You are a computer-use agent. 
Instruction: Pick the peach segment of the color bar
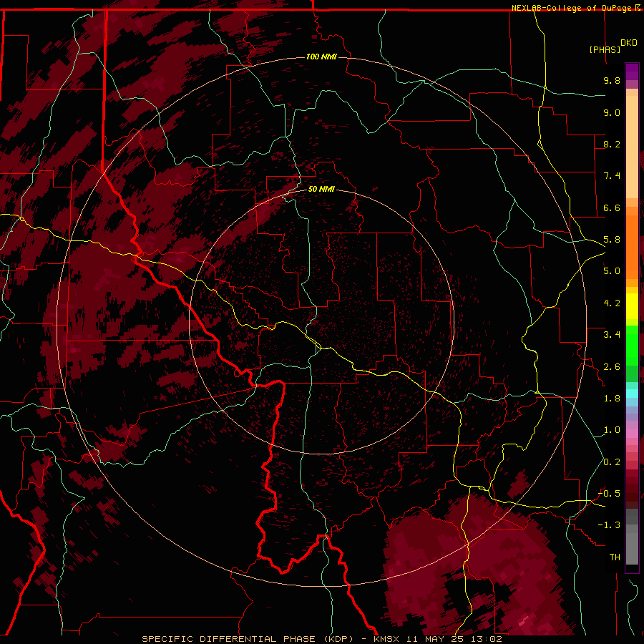(632, 148)
